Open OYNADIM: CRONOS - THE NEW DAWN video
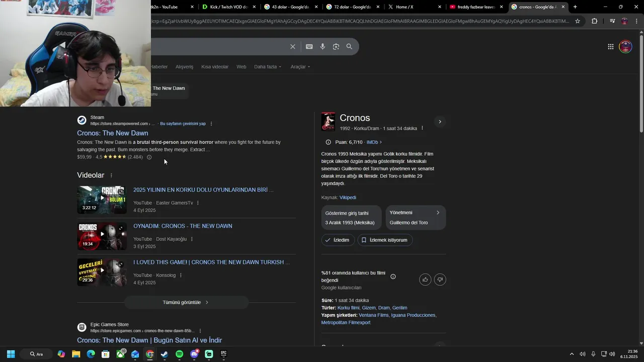This screenshot has width=644, height=362. [183, 226]
